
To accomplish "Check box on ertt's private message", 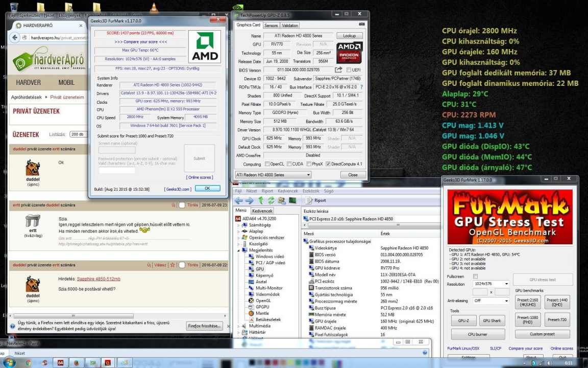I will [182, 205].
